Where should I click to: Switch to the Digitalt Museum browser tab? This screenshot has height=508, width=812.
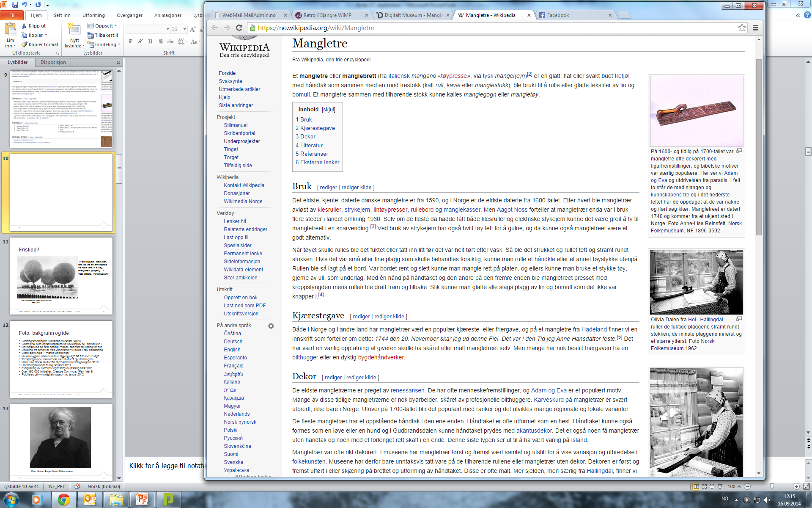412,15
